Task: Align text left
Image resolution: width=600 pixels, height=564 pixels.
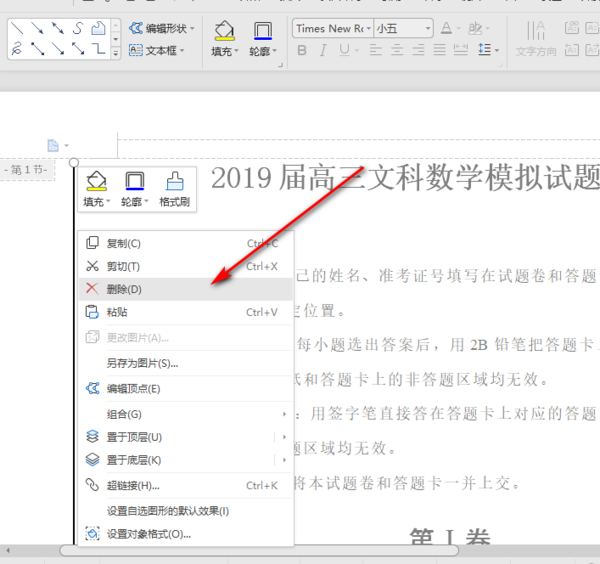Action: click(376, 50)
